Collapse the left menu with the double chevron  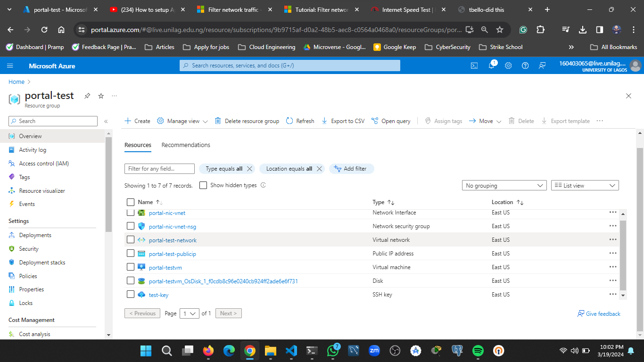tap(106, 122)
